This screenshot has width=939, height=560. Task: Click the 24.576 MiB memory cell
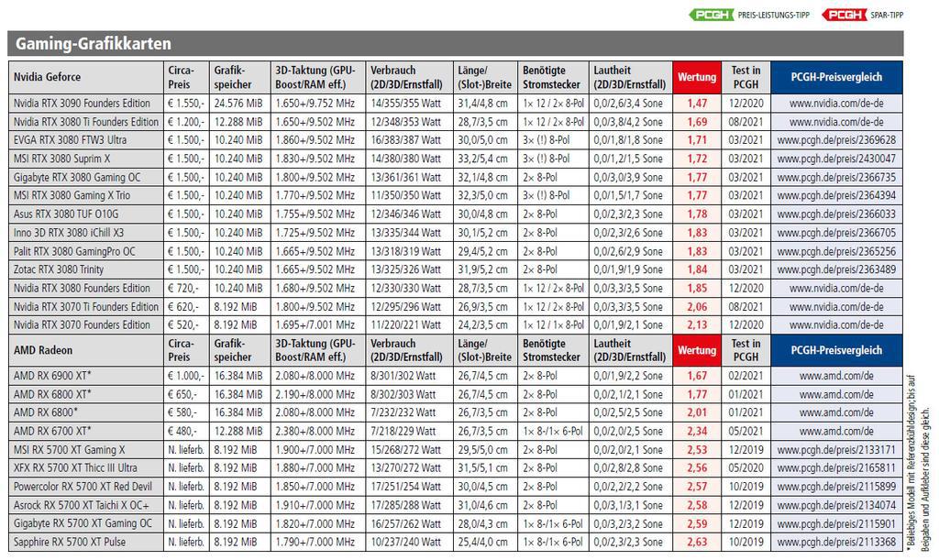(239, 103)
